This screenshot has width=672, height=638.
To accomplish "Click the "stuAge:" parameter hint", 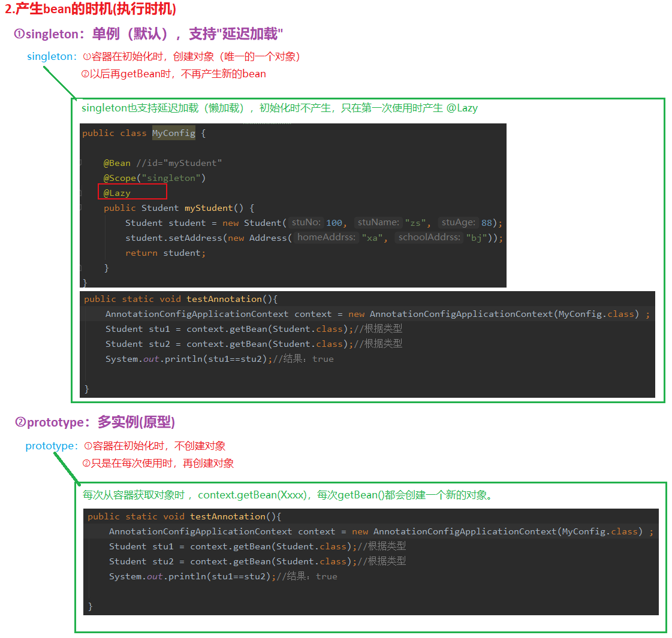I will pos(458,222).
